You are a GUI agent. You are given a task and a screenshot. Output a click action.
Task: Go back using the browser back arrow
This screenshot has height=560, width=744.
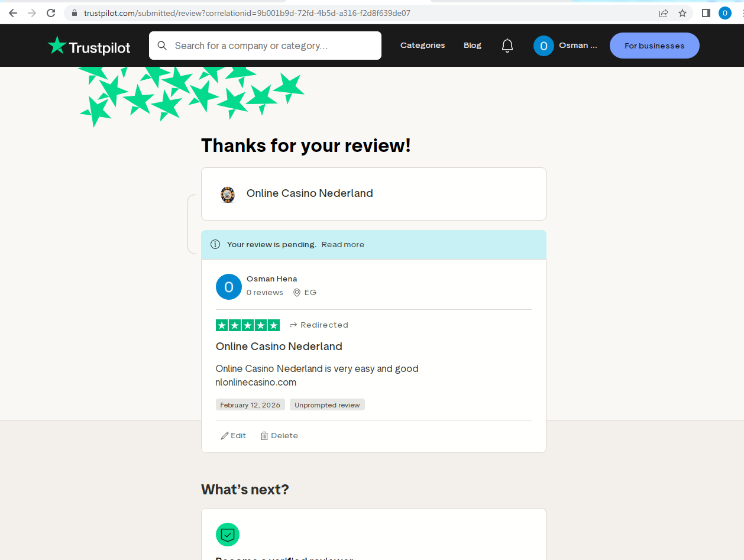(x=13, y=13)
